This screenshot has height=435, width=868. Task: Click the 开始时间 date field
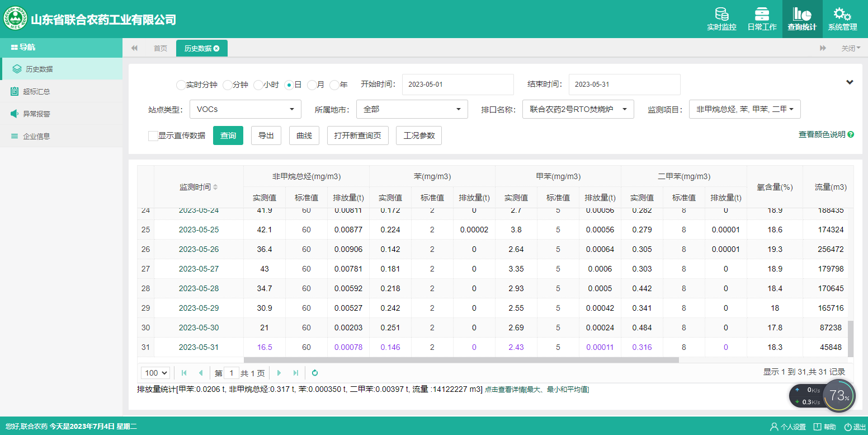[x=458, y=85]
